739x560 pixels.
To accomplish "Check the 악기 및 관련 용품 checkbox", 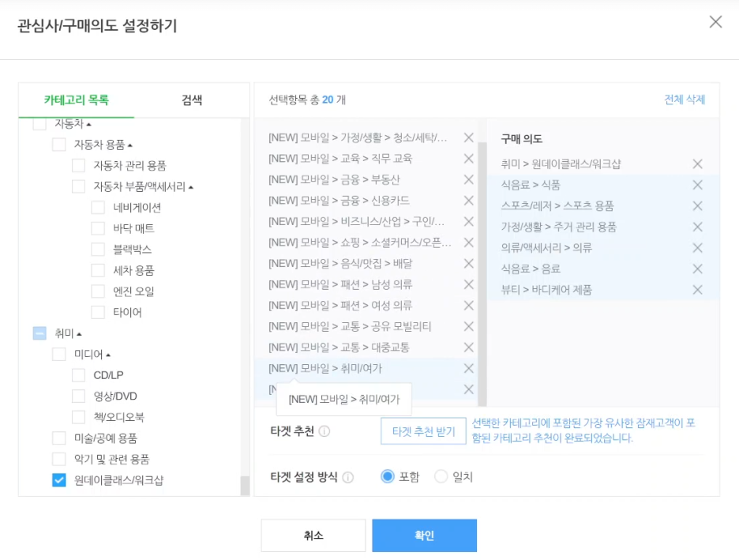I will pyautogui.click(x=59, y=459).
